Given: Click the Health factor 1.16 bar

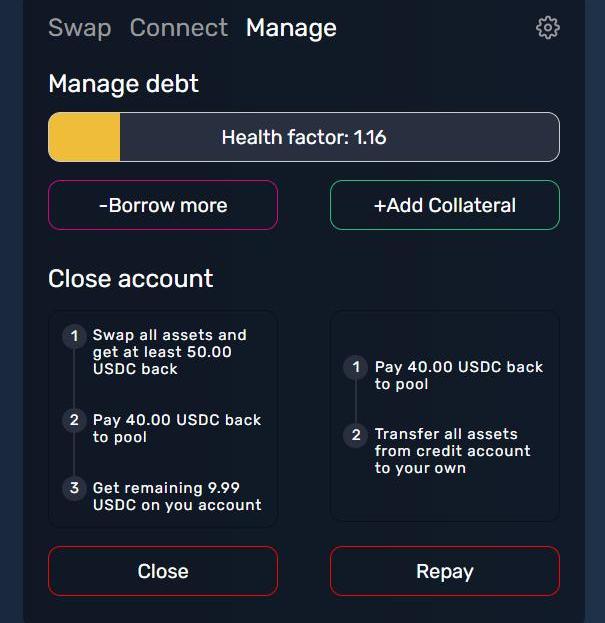Looking at the screenshot, I should coord(304,137).
